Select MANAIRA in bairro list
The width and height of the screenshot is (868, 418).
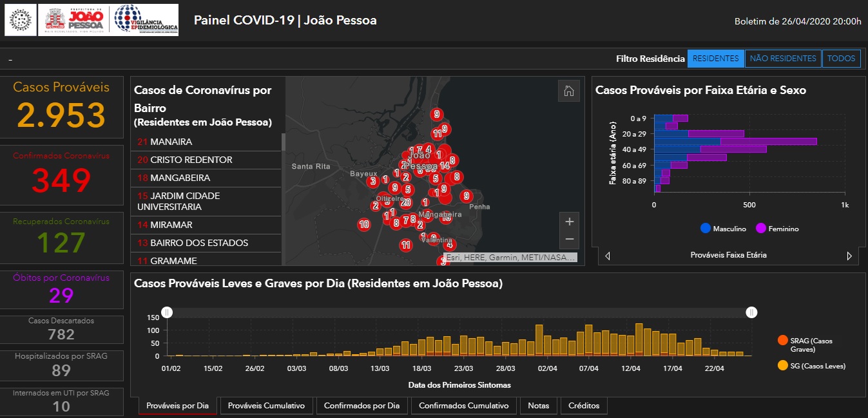pos(206,142)
